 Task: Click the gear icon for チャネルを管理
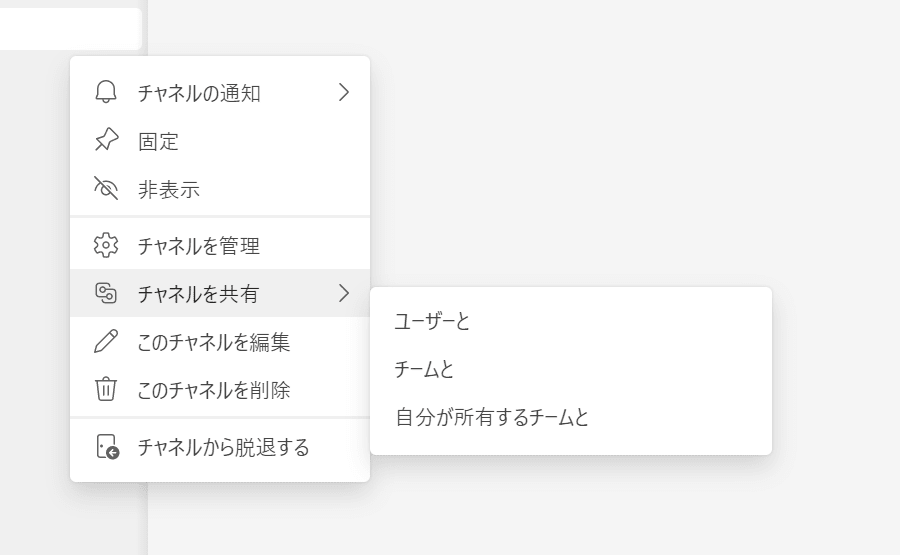coord(106,245)
